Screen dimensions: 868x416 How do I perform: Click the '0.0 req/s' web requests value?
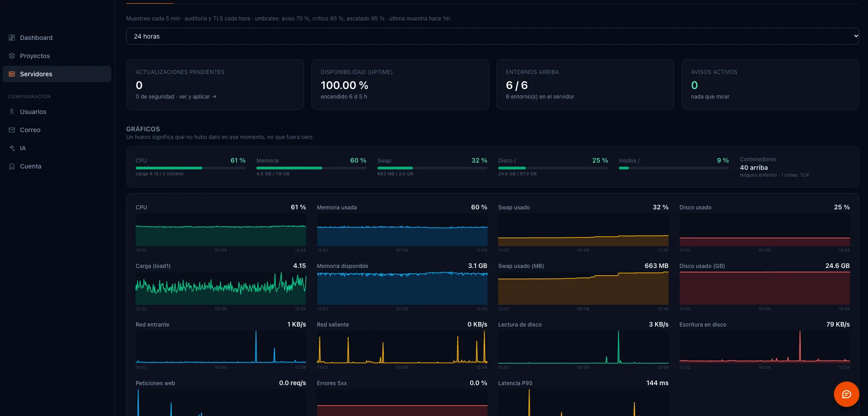(293, 383)
